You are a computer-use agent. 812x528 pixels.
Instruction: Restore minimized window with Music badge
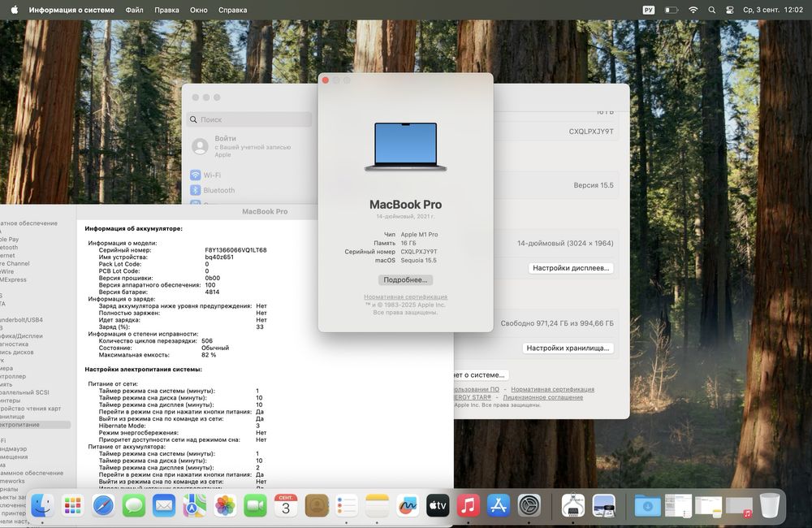[739, 506]
